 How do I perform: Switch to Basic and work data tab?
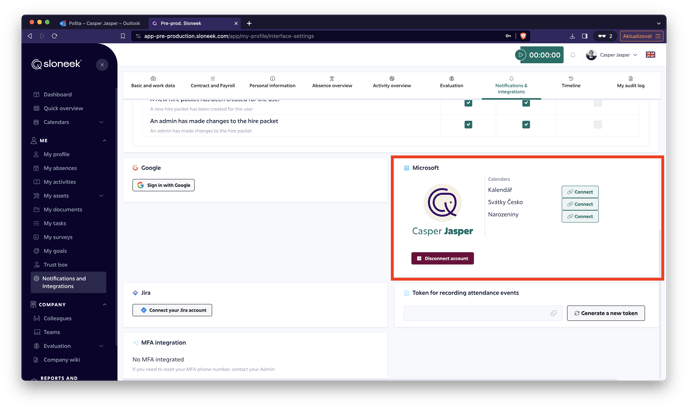[x=153, y=83]
